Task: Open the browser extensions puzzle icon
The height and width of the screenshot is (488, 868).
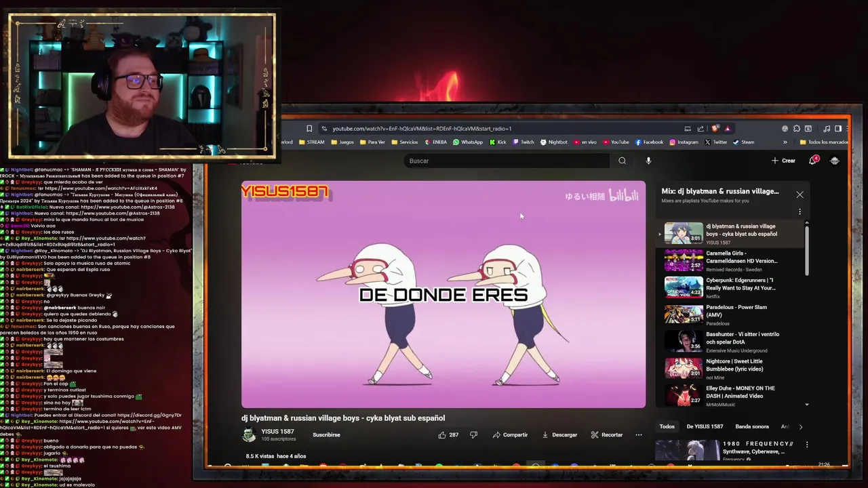Action: click(797, 128)
